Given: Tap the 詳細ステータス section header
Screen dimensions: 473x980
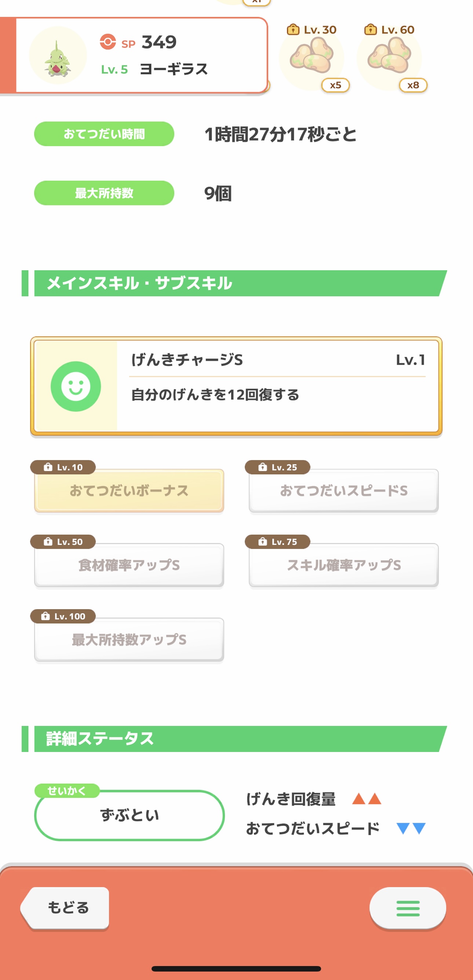Looking at the screenshot, I should [236, 739].
